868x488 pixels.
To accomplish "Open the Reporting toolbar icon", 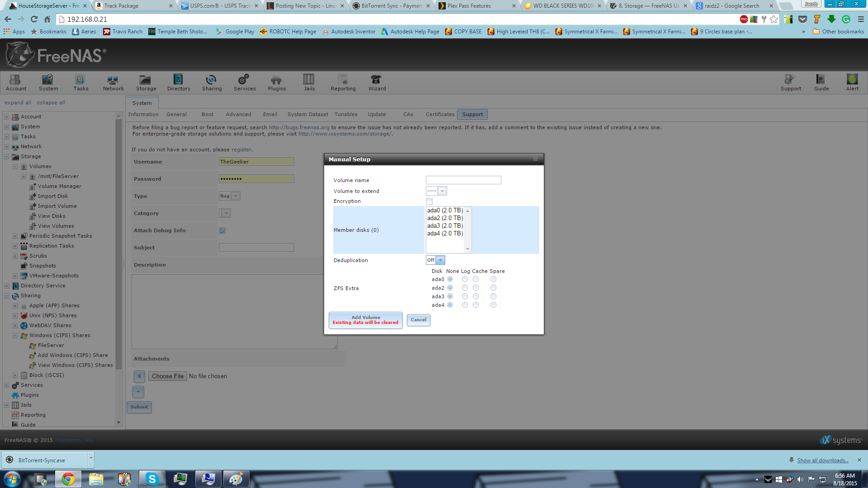I will click(343, 82).
